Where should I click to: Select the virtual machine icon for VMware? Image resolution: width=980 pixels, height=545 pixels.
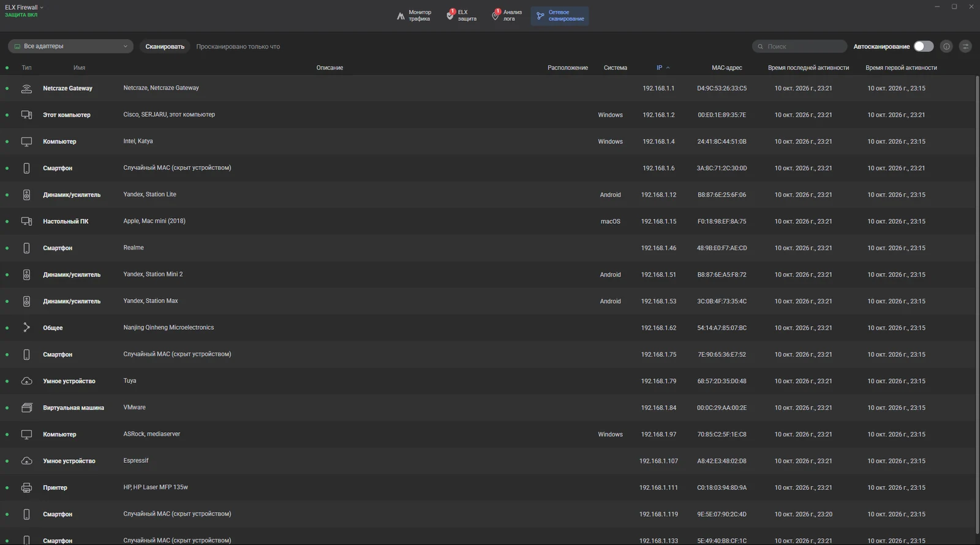tap(26, 408)
